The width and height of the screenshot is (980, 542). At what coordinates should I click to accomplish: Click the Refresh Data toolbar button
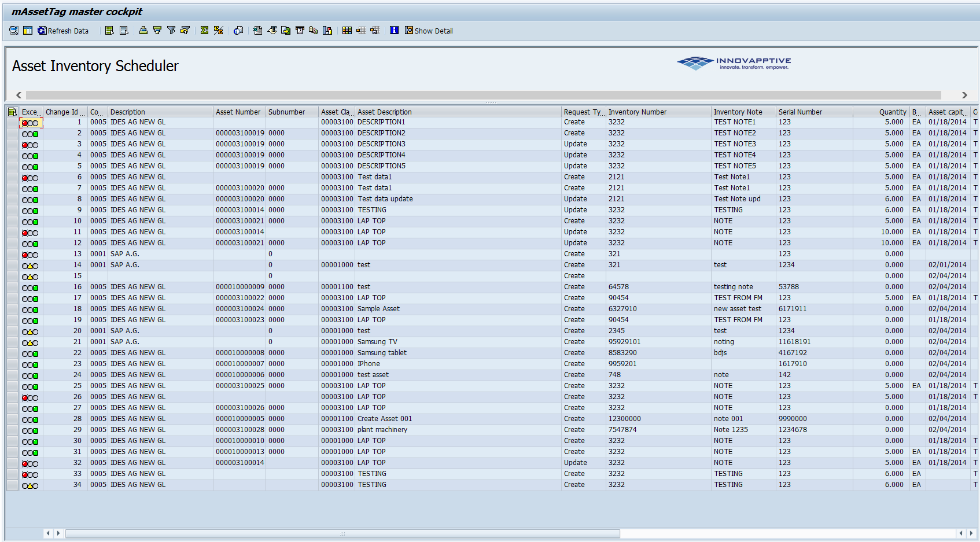(x=63, y=31)
